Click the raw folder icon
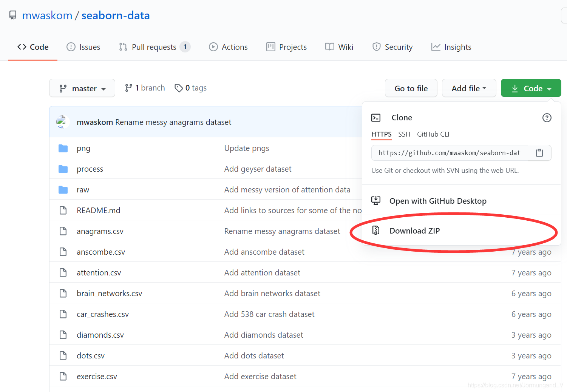 [63, 190]
